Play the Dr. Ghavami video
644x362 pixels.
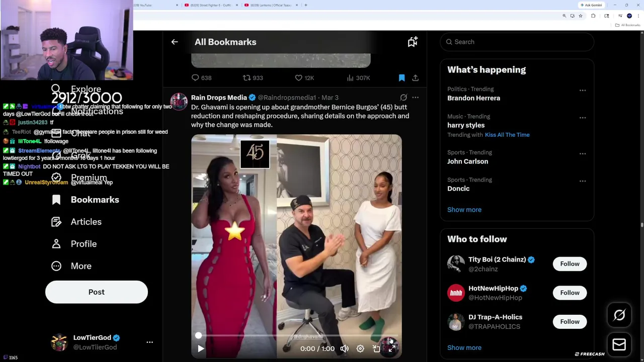point(201,348)
